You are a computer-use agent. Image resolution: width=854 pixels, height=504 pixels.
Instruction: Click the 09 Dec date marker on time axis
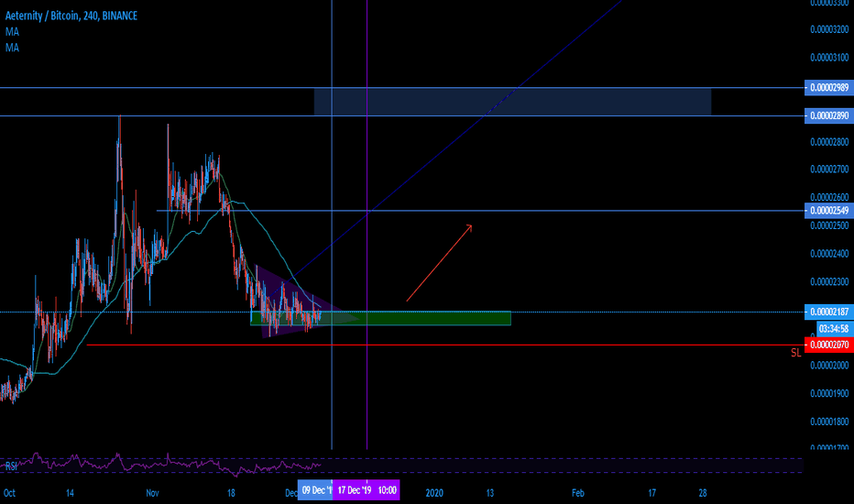point(315,490)
